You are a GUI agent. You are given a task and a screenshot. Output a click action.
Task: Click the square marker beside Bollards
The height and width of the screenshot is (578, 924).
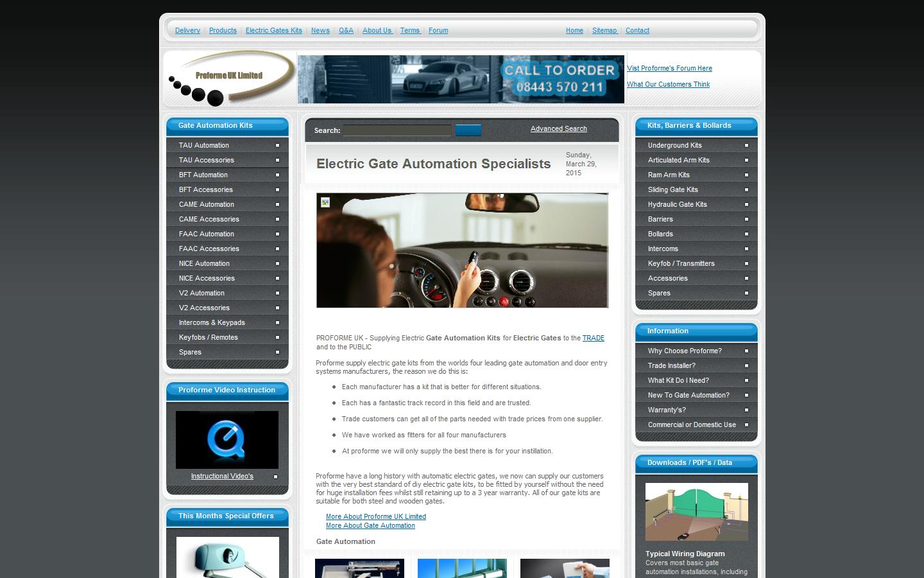click(746, 234)
